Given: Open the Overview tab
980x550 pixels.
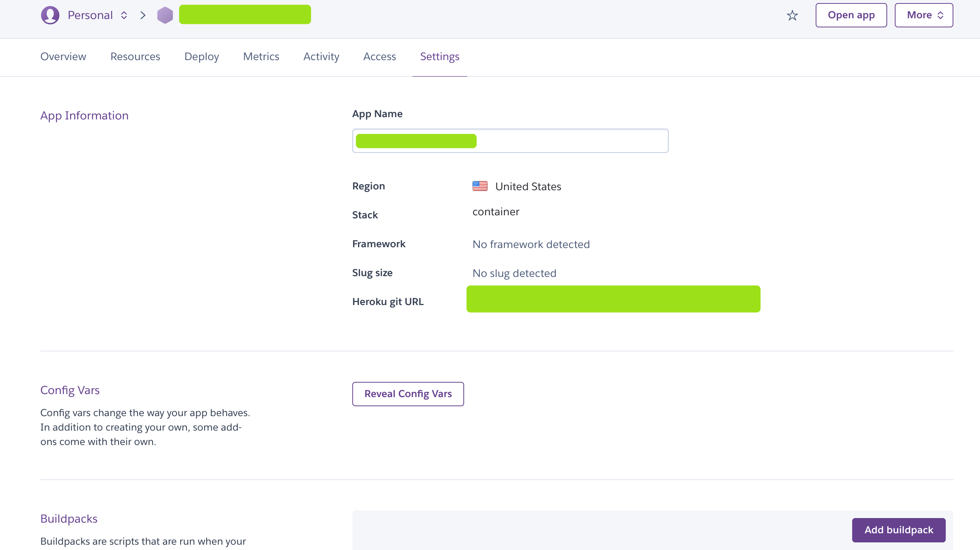Looking at the screenshot, I should point(63,57).
